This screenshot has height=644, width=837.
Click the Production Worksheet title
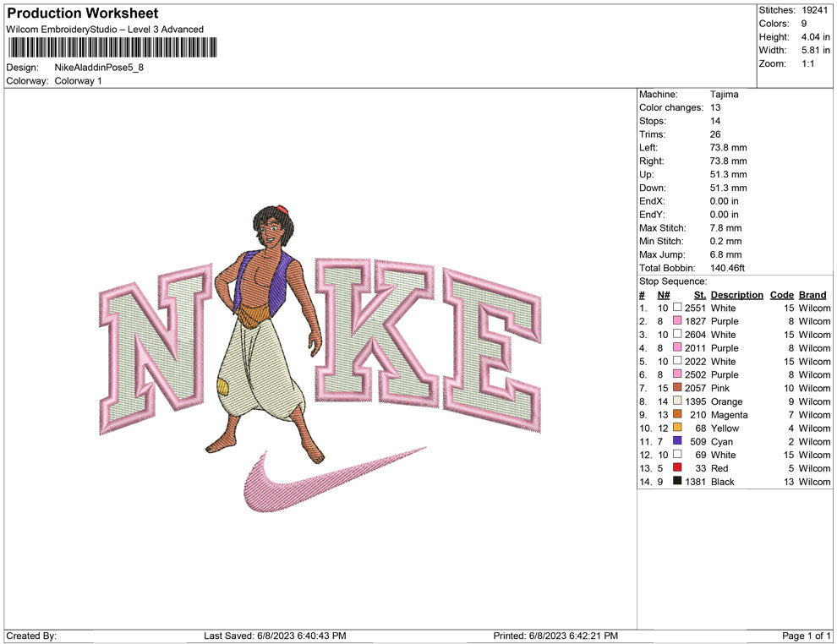point(83,14)
